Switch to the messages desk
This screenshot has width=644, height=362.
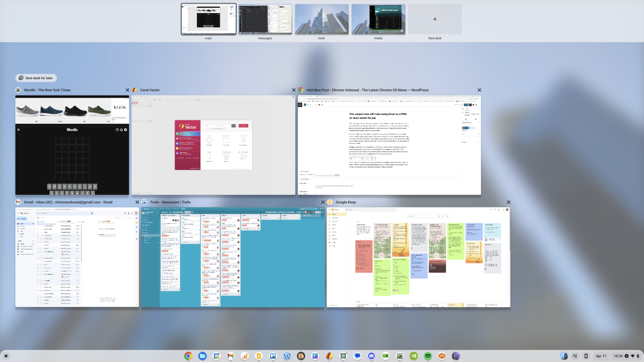[x=265, y=19]
